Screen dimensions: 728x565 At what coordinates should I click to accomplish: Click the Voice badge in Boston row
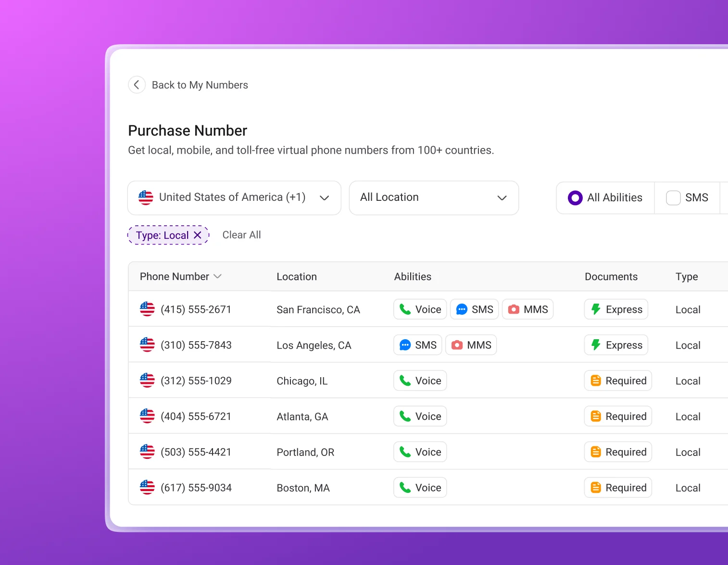[x=420, y=488]
